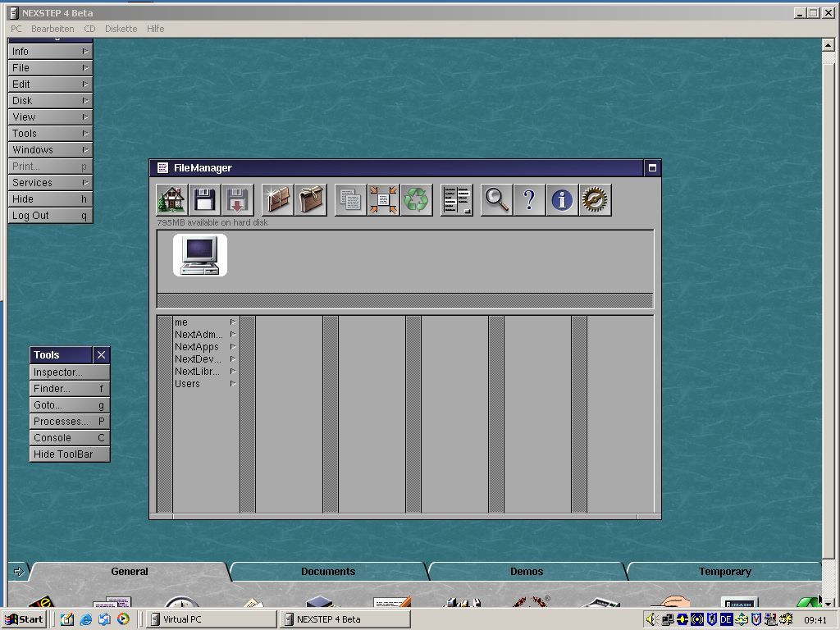The width and height of the screenshot is (840, 630).
Task: Expand the NextDev... folder arrow
Action: tap(233, 359)
